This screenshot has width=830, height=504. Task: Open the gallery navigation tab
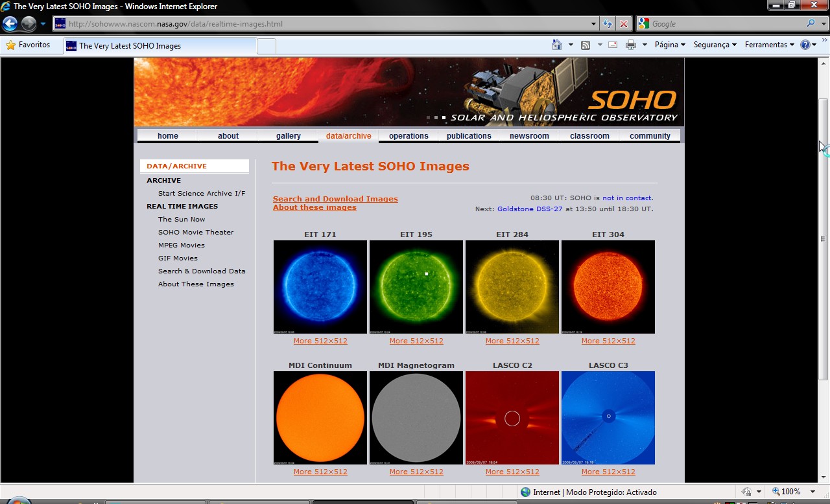pyautogui.click(x=288, y=136)
